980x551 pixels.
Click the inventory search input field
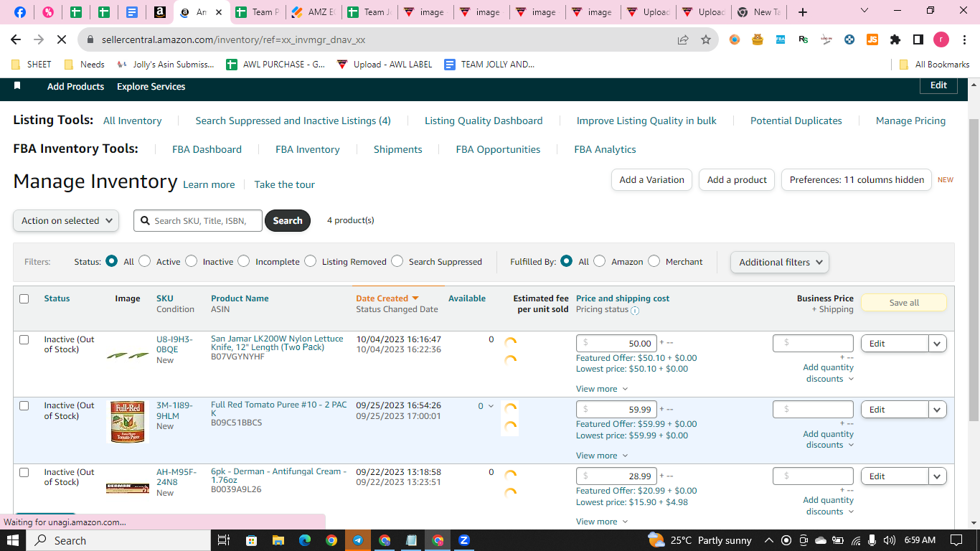pyautogui.click(x=199, y=221)
